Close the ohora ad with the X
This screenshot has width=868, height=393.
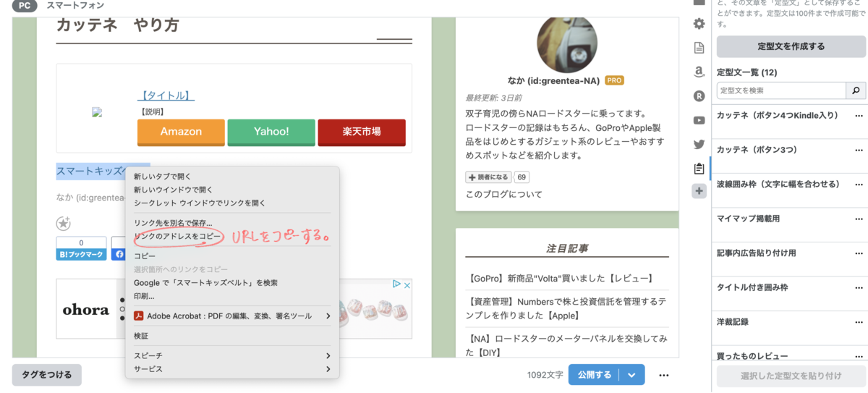(407, 284)
